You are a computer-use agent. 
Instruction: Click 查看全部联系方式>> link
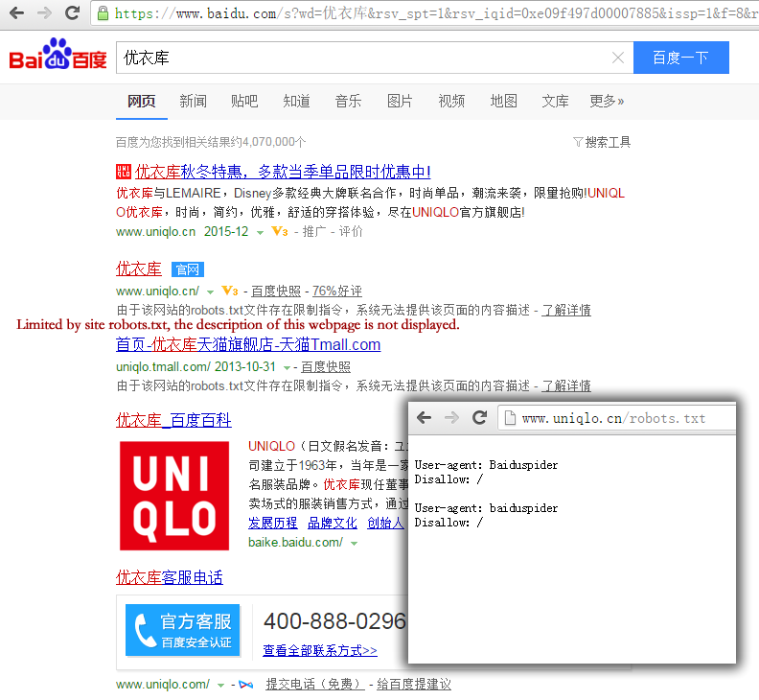[x=320, y=650]
